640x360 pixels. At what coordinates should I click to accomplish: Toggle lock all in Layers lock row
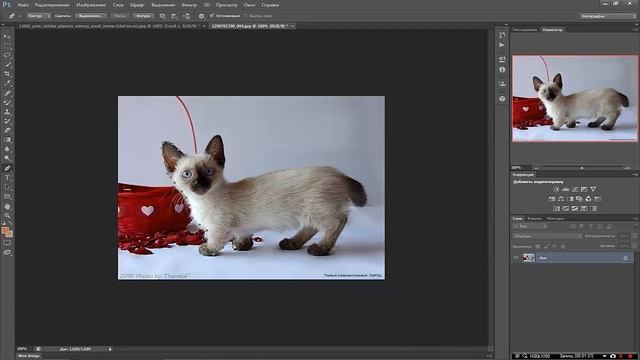pos(563,246)
